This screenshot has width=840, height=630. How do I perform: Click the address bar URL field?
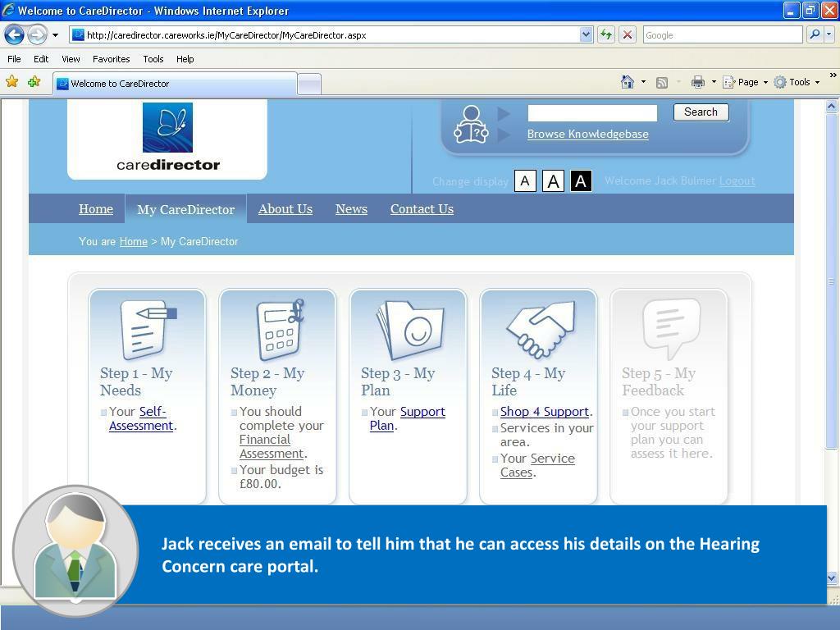325,35
